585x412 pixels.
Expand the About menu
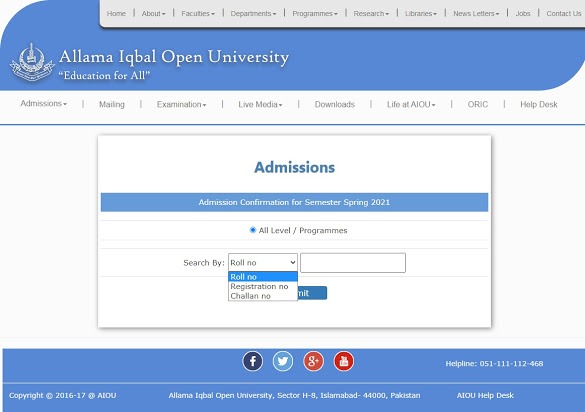pyautogui.click(x=153, y=13)
